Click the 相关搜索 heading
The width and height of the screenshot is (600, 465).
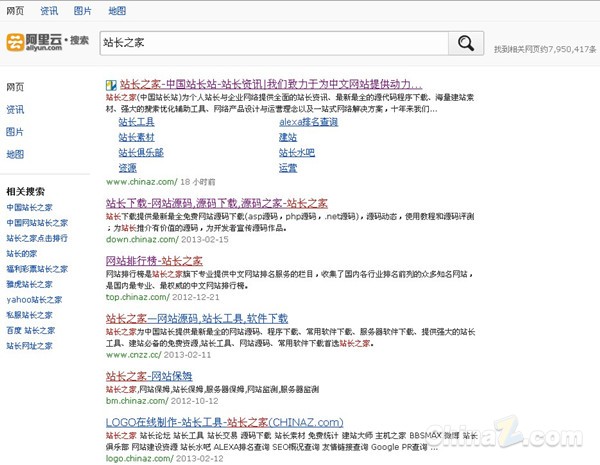point(25,191)
